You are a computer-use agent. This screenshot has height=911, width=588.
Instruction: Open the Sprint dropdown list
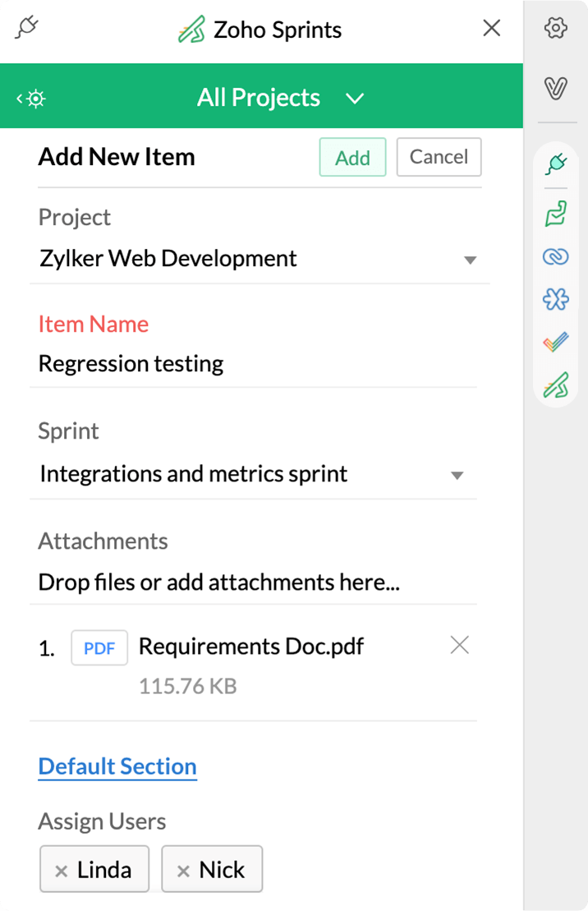coord(457,476)
